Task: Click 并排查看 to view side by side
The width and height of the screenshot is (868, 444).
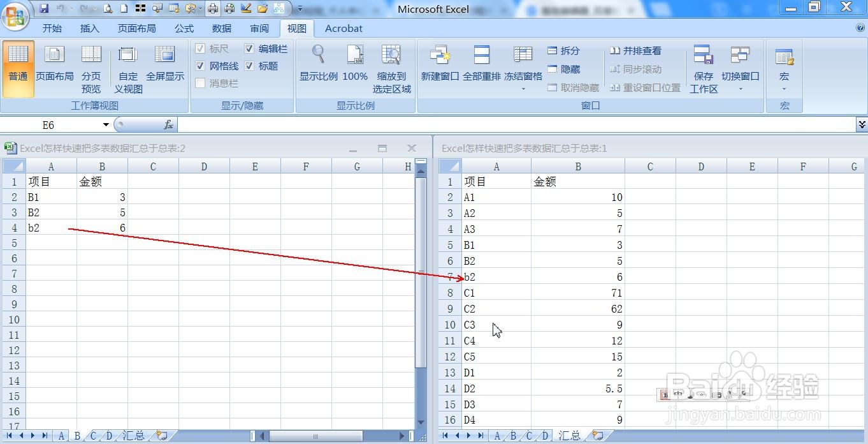Action: [641, 50]
